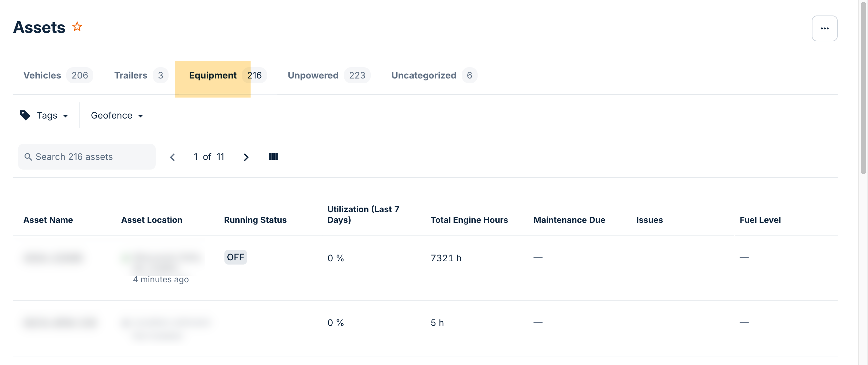This screenshot has width=868, height=365.
Task: Click the vertical scrollbar on the right
Action: pyautogui.click(x=863, y=88)
